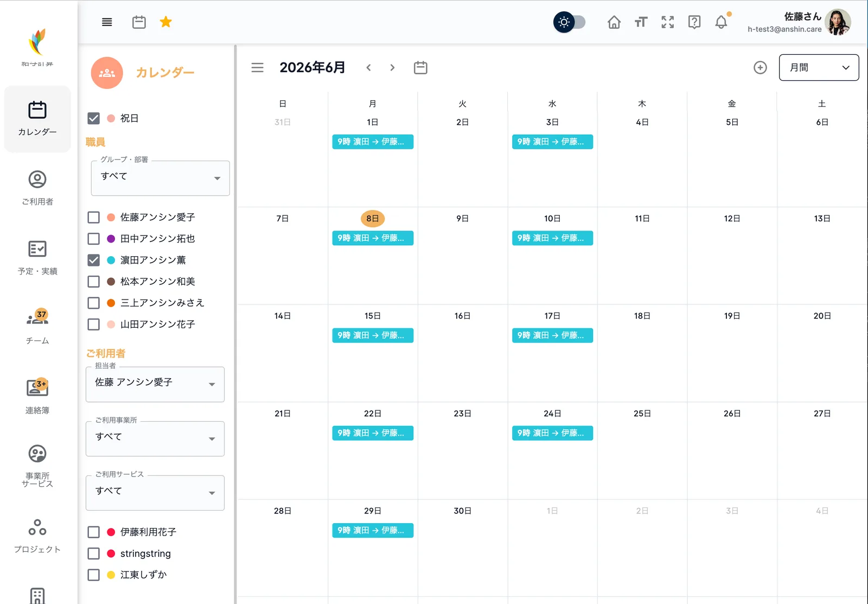Open the hamburger menu in top bar

(107, 22)
